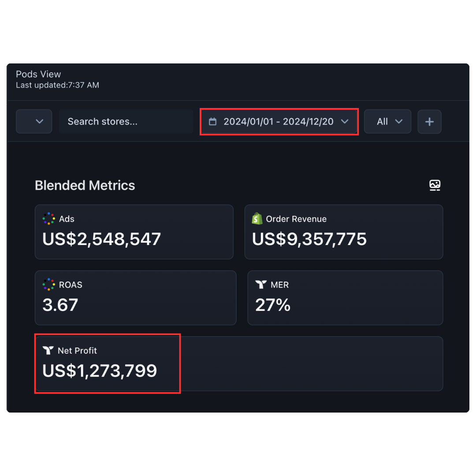Screen dimensions: 476x476
Task: Click the image export icon near Blended Metrics
Action: tap(435, 185)
